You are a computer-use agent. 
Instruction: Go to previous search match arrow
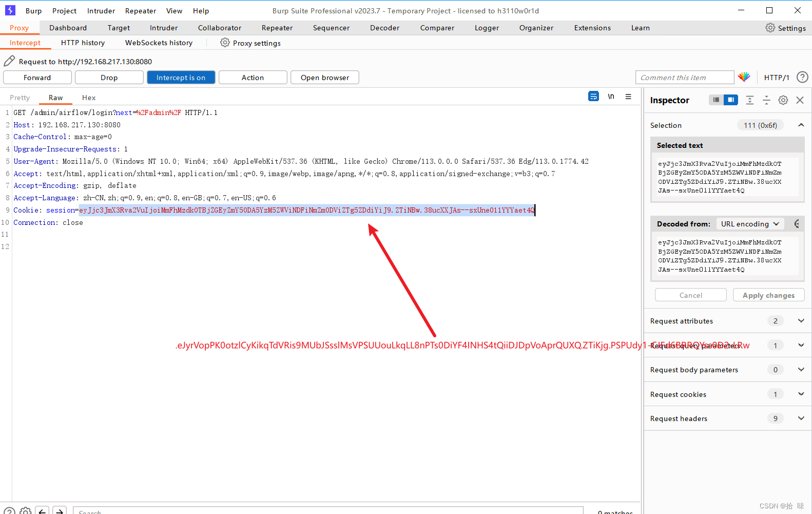pos(43,511)
